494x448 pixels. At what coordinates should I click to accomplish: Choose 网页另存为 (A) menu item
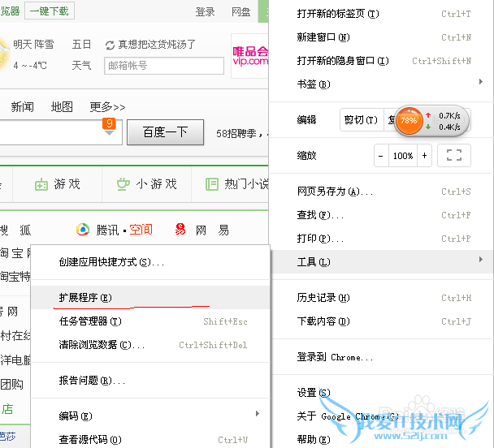click(x=382, y=192)
